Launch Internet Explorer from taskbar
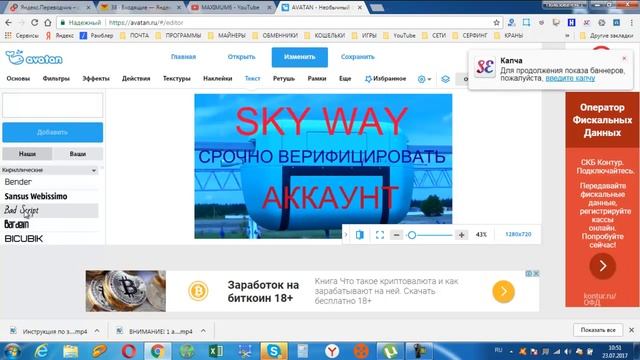 click(x=41, y=351)
